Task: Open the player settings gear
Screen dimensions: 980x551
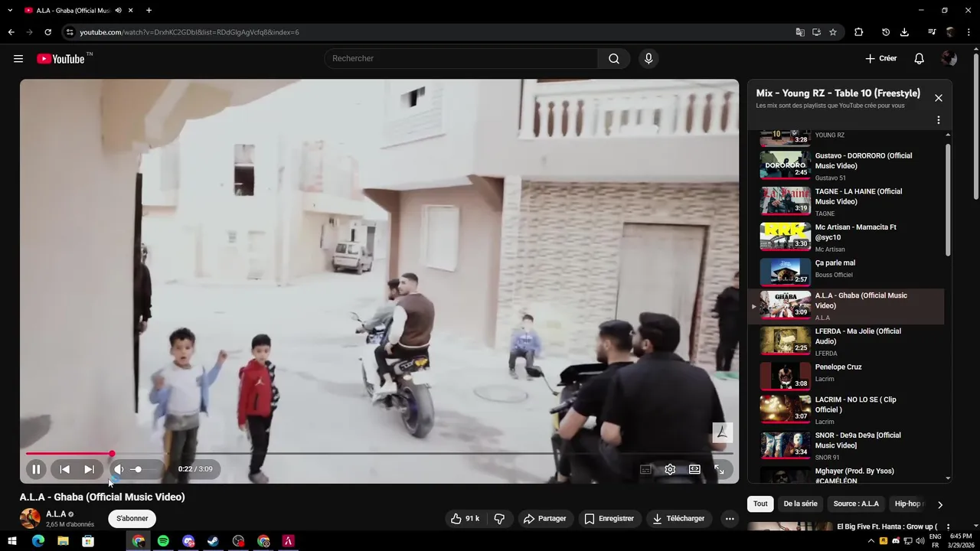Action: coord(670,469)
